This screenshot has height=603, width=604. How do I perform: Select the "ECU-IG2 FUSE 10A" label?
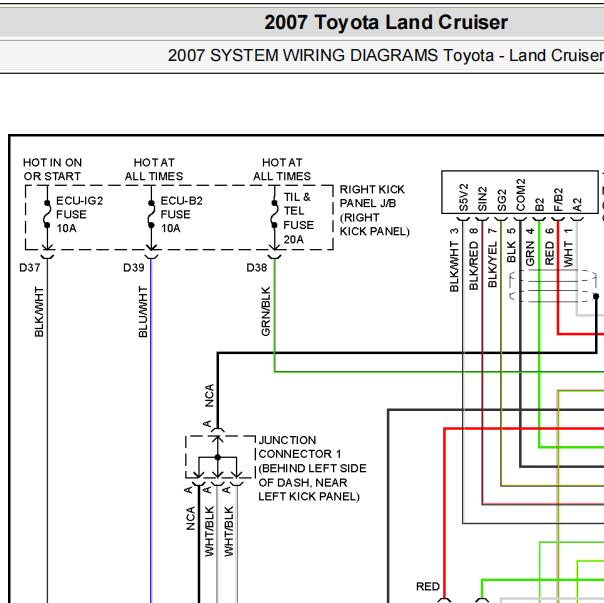point(79,214)
